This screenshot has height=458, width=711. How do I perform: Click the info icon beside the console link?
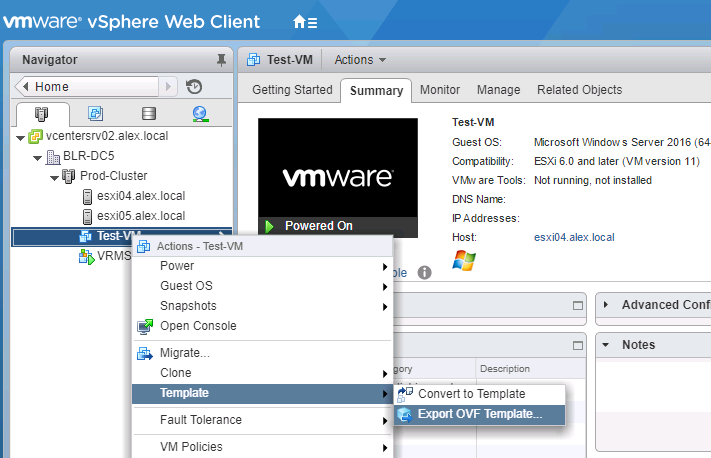424,273
